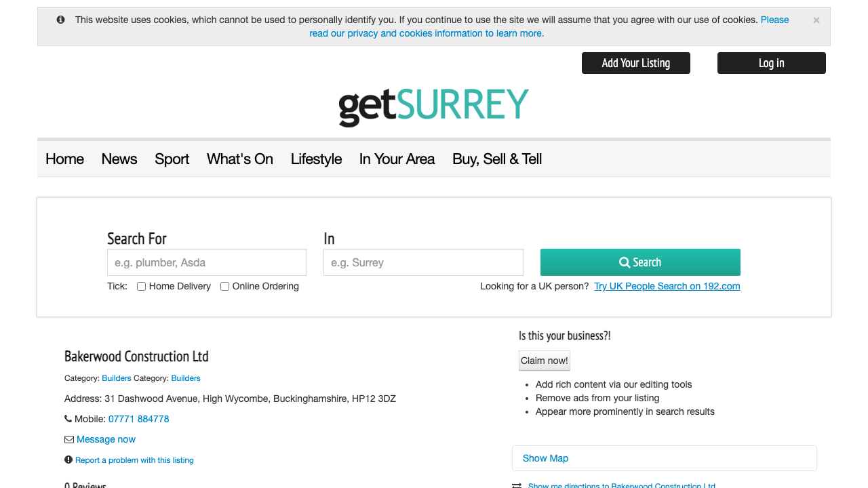Dismiss the cookie notice with the X

(x=816, y=20)
